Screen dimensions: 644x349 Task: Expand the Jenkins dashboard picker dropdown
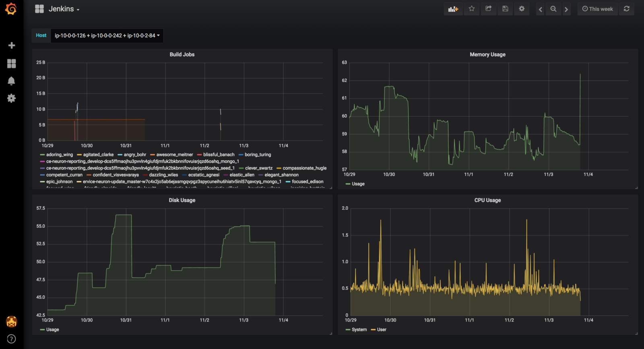click(64, 9)
